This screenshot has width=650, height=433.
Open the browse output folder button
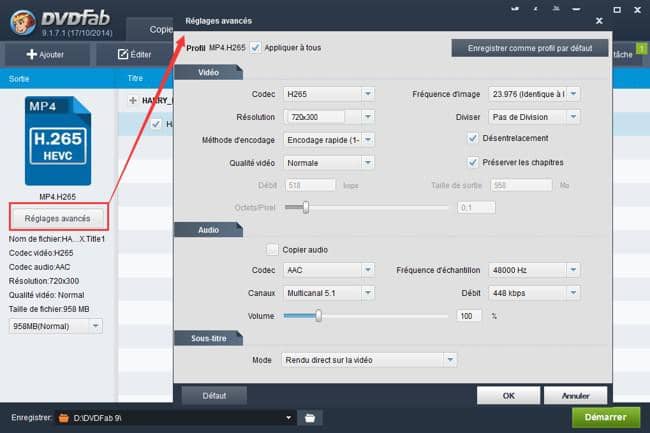pos(310,418)
